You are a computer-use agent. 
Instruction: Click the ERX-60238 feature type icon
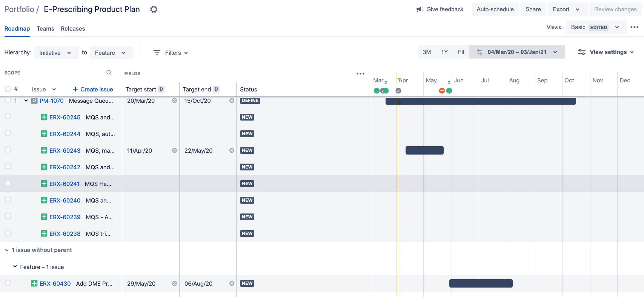44,234
